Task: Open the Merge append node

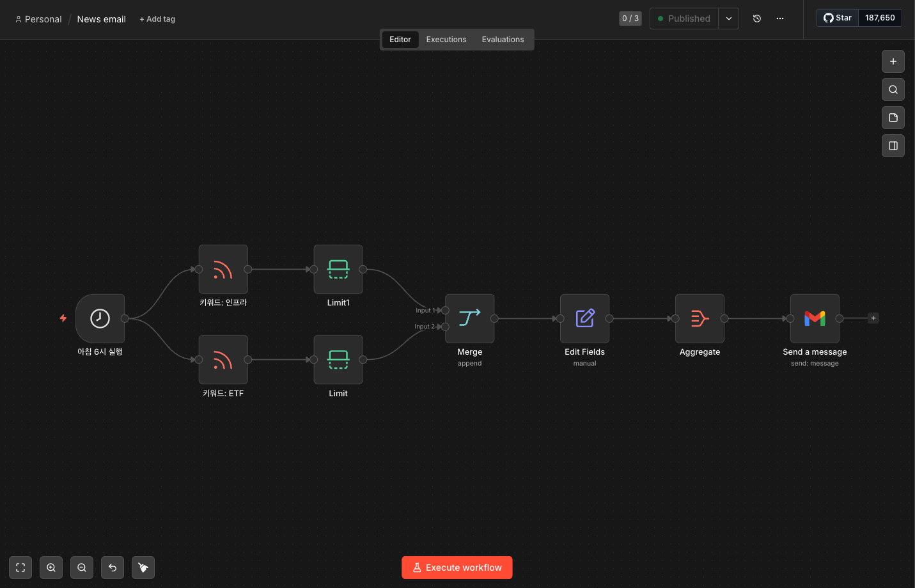Action: [469, 318]
